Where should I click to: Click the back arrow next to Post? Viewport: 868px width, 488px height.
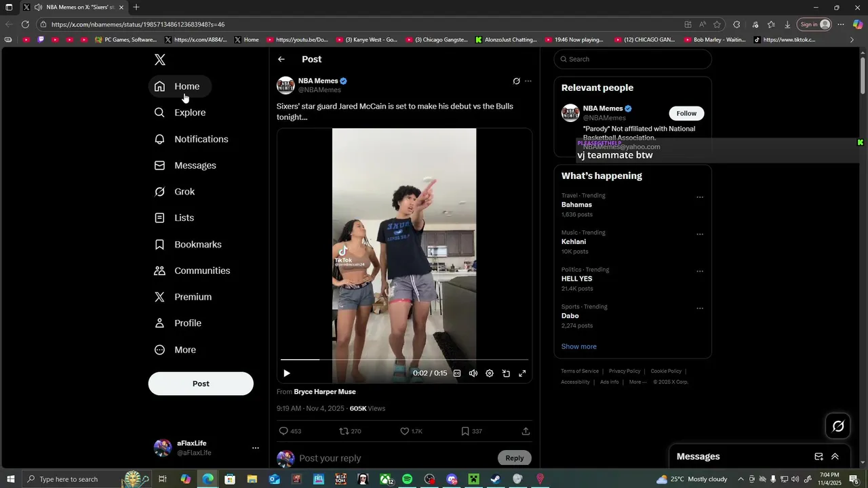281,60
